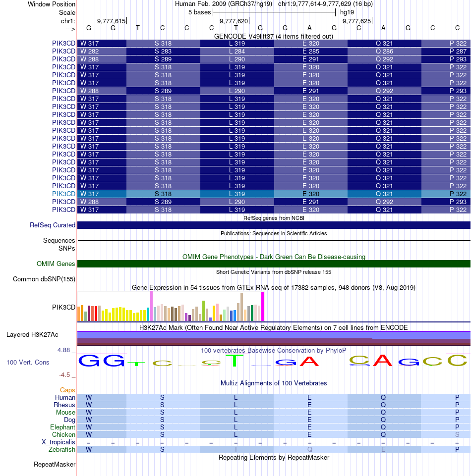Click the GENCODE V49lift37 track title
The height and width of the screenshot is (476, 471).
(x=274, y=37)
